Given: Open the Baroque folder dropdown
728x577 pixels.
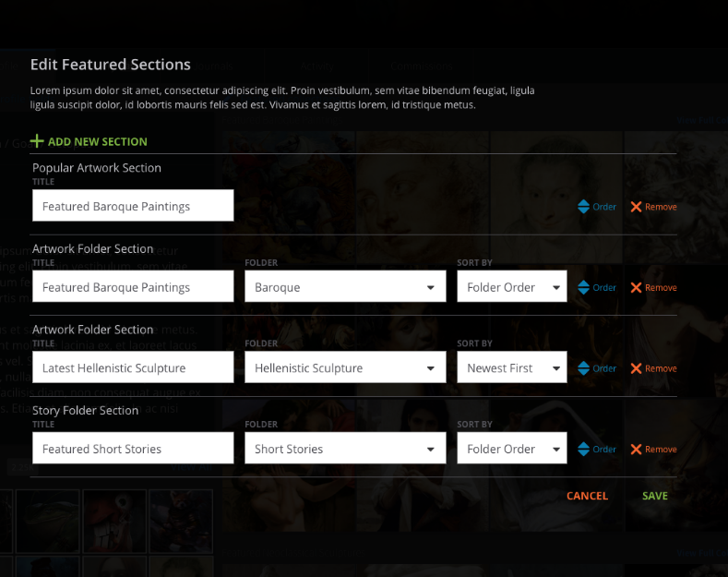Looking at the screenshot, I should 345,286.
